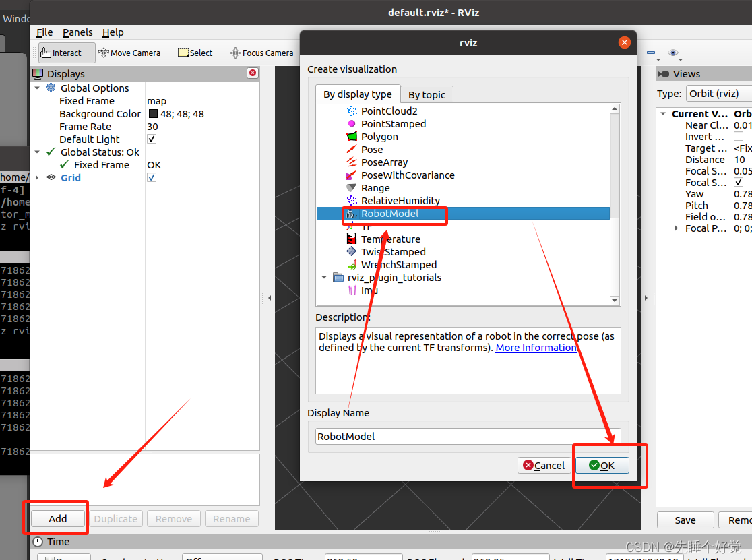
Task: Click the TwistStamped icon
Action: [x=352, y=251]
